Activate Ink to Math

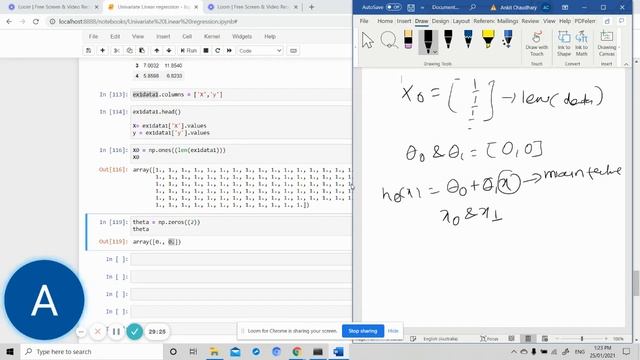(582, 43)
